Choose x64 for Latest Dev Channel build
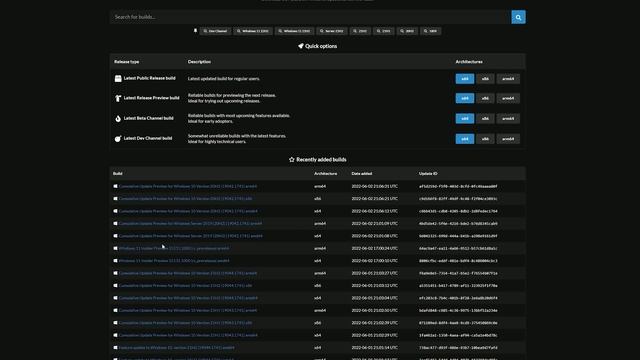 coord(464,139)
